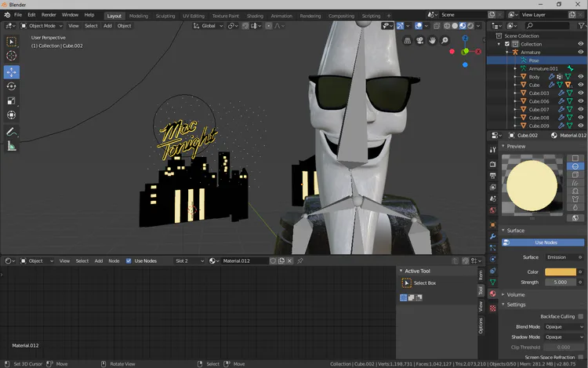Toggle snapping magnet in the viewport header
This screenshot has height=368, width=588.
(x=245, y=26)
